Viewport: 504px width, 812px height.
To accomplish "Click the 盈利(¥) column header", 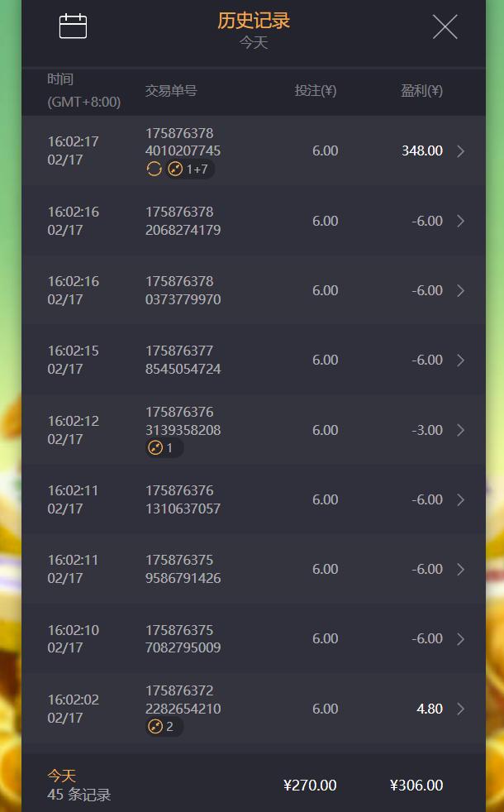I will pos(421,91).
